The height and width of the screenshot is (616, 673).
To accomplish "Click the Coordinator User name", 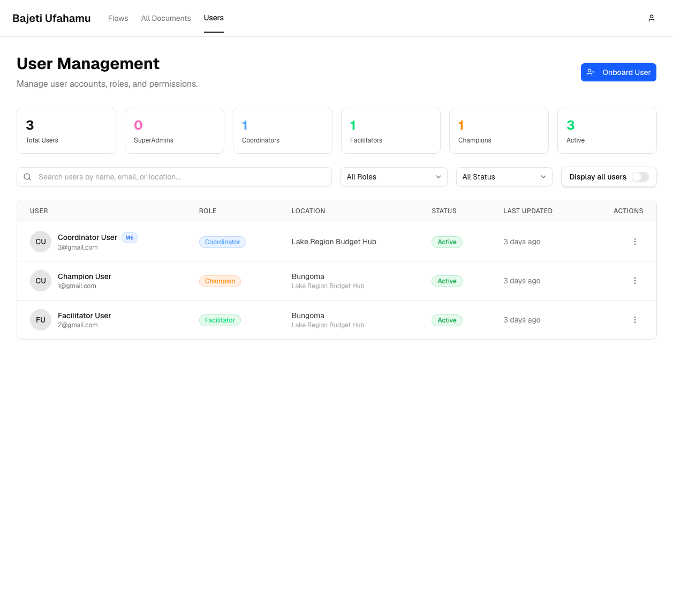I will pyautogui.click(x=87, y=237).
